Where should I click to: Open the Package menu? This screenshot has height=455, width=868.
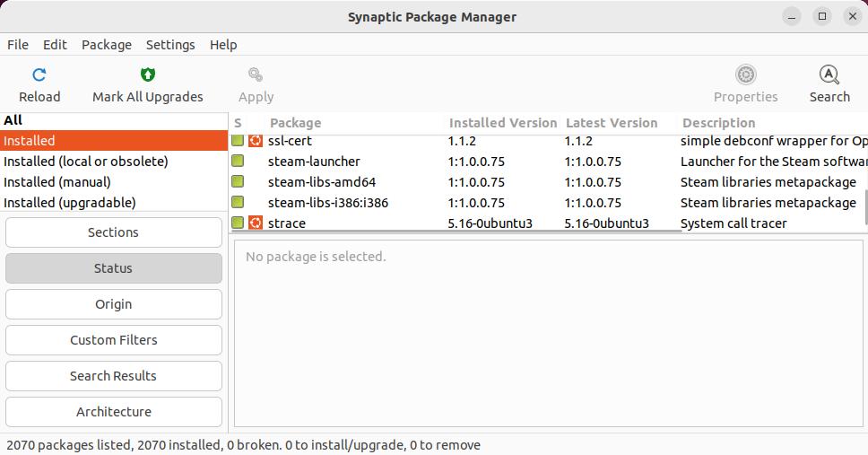point(107,45)
